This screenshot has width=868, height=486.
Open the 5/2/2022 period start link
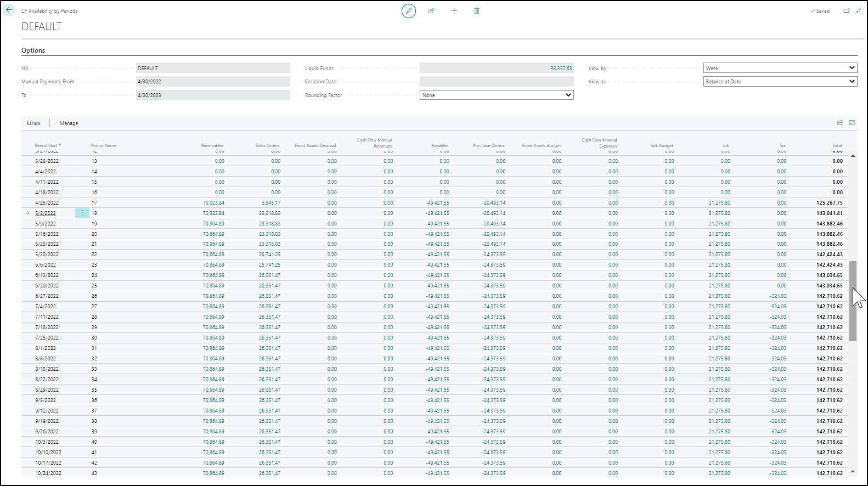[46, 213]
